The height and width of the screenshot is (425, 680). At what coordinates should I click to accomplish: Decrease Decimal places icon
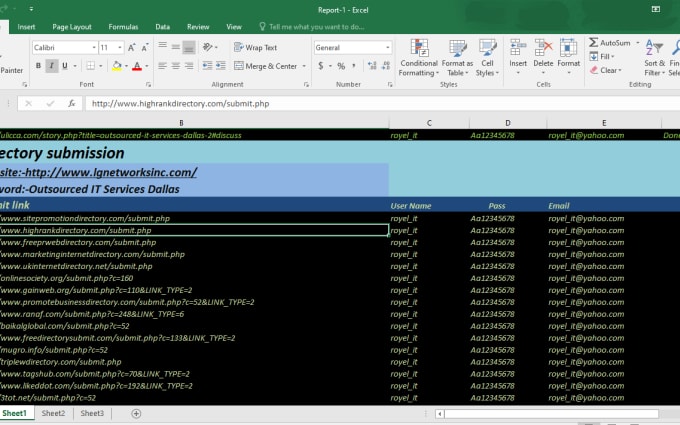click(386, 66)
